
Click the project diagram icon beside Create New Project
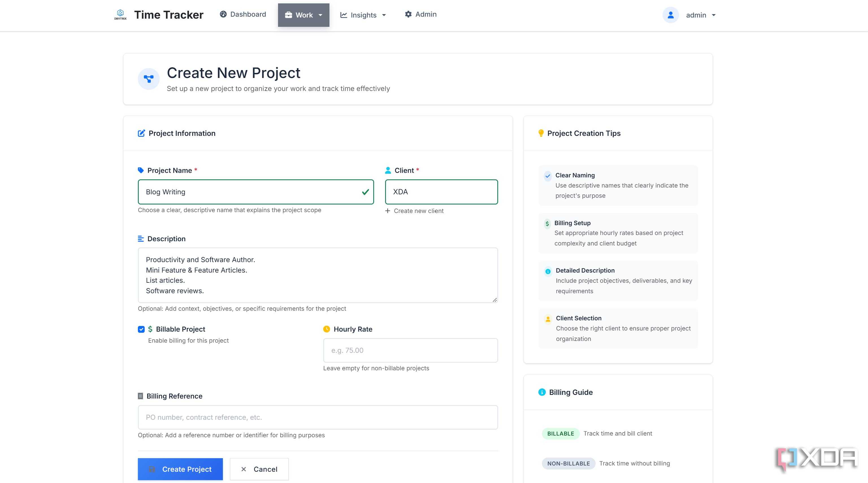[x=149, y=79]
